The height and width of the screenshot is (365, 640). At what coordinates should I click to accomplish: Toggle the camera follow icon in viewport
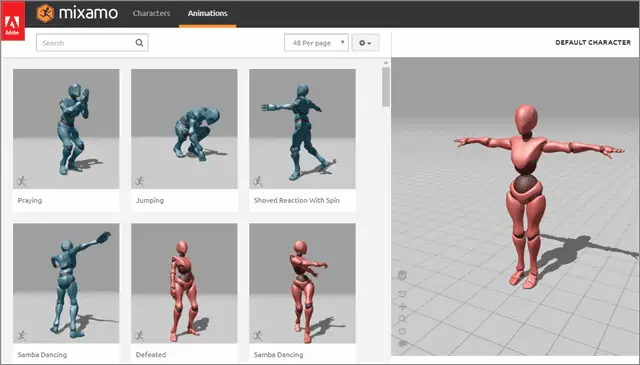[402, 343]
